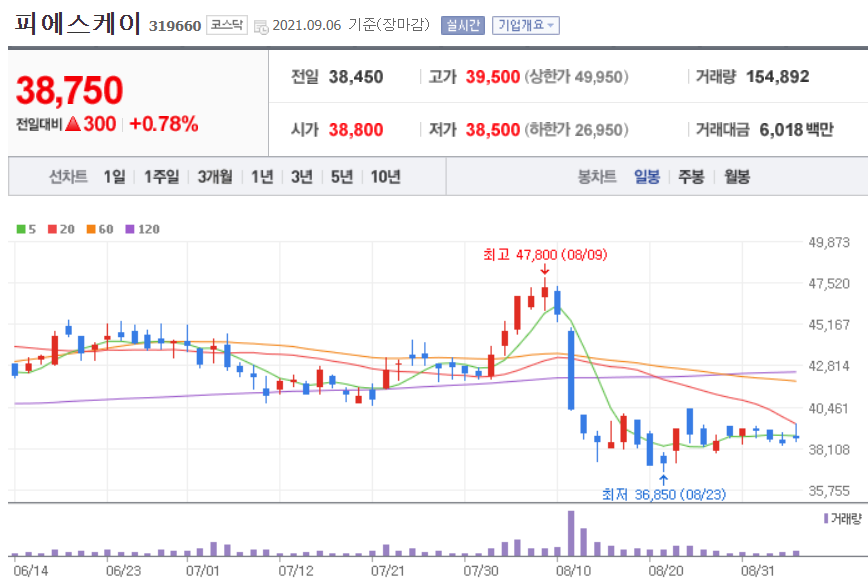Viewport: 868px width, 588px height.
Task: Switch to the 월봉 monthly candle chart
Action: (737, 177)
